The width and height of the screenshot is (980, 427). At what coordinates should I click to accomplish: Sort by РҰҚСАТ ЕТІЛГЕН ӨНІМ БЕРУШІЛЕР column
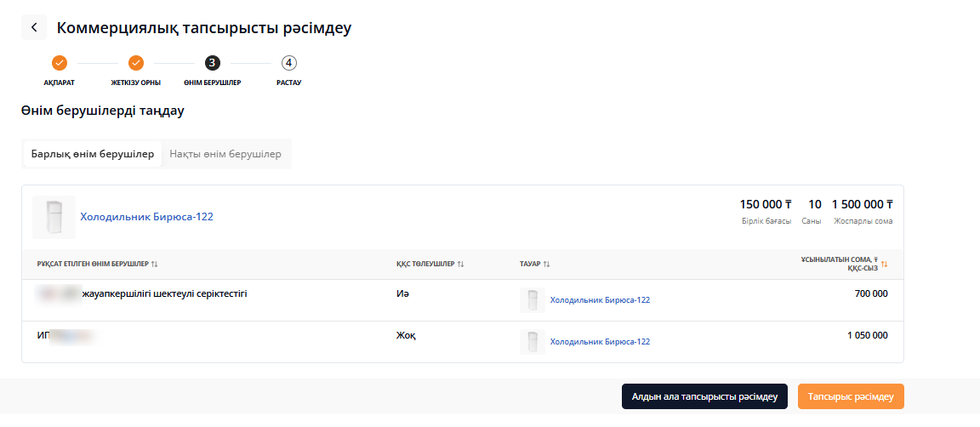coord(155,265)
